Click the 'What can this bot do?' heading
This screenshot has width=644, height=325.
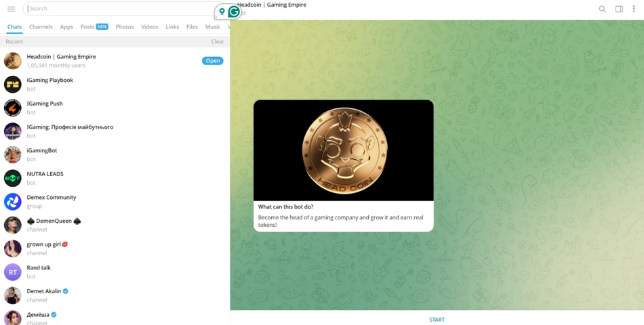(x=286, y=207)
